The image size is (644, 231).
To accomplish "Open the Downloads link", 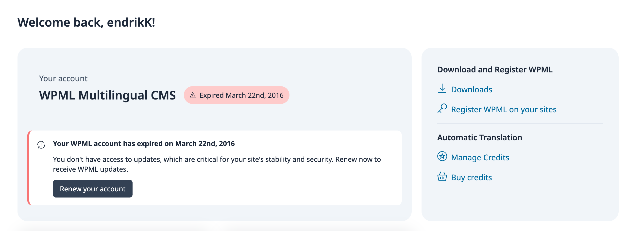I will [472, 89].
